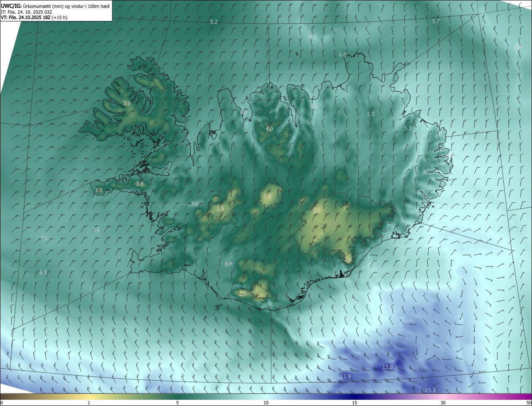Viewport: 532px width, 406px height.
Task: Click the 4.0 value label
Action: tap(269, 129)
